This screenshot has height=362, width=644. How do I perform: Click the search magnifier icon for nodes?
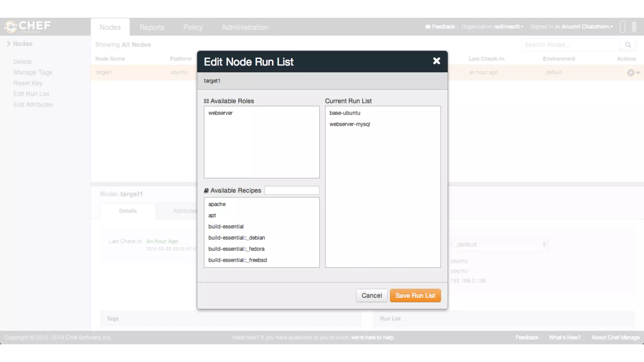[628, 45]
